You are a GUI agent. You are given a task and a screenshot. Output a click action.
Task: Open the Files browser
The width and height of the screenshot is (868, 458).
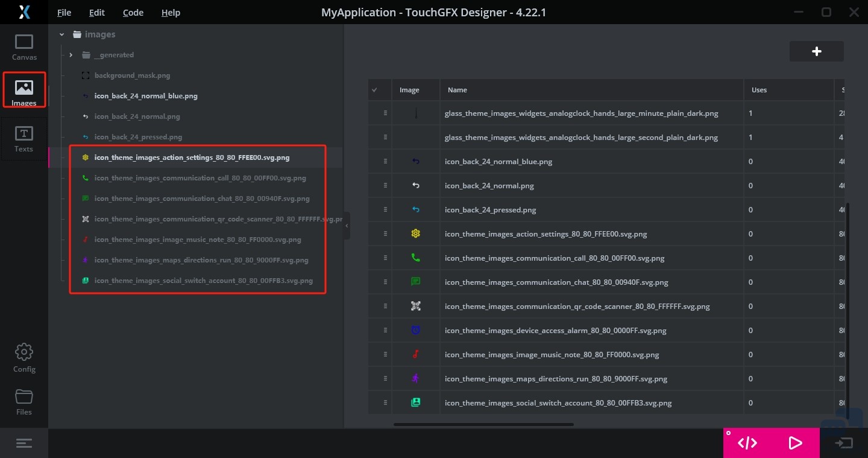24,403
